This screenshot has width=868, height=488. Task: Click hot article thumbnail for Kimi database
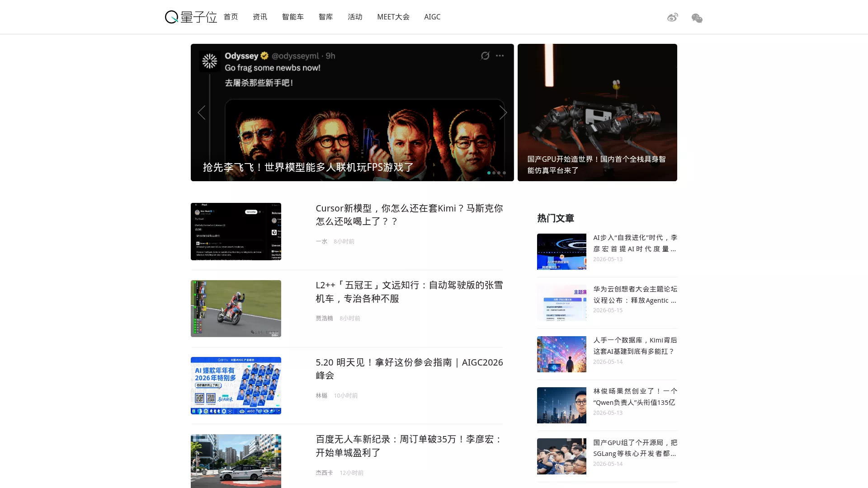pos(561,354)
